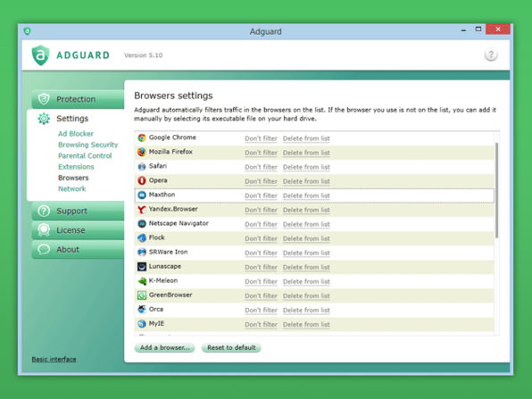Click the browser list vertical scrollbar
Viewport: 532px width, 399px height.
click(x=496, y=190)
